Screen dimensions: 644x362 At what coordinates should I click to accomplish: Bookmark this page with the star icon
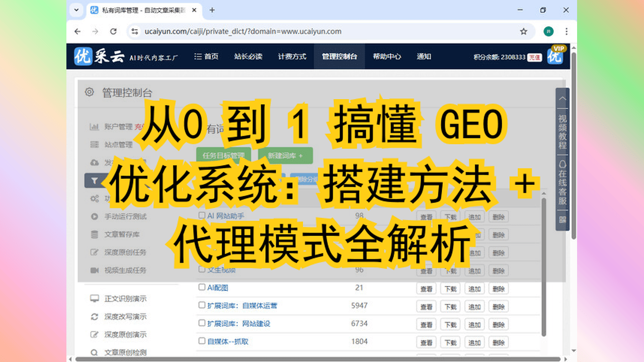coord(524,31)
